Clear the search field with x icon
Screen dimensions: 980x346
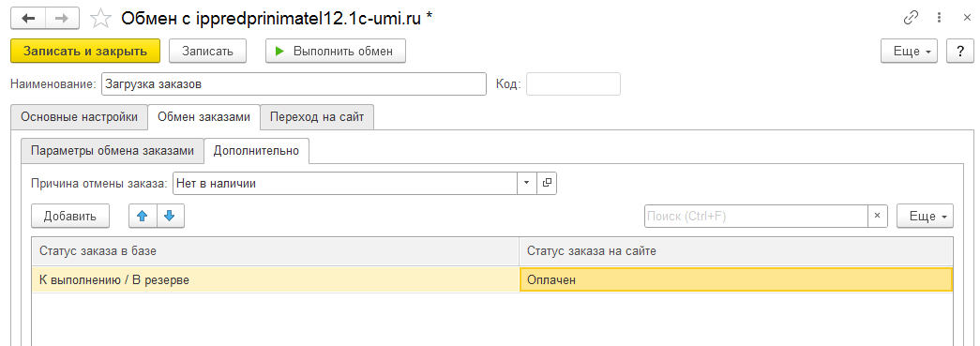877,216
